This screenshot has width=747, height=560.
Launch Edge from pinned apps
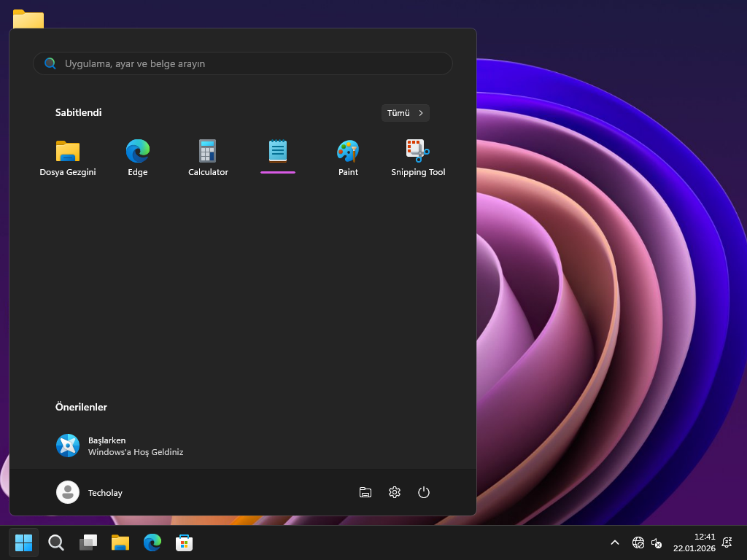[138, 158]
